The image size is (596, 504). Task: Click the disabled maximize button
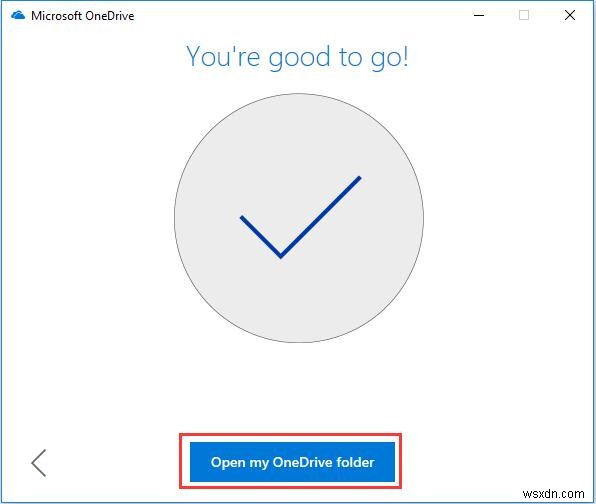click(x=524, y=15)
